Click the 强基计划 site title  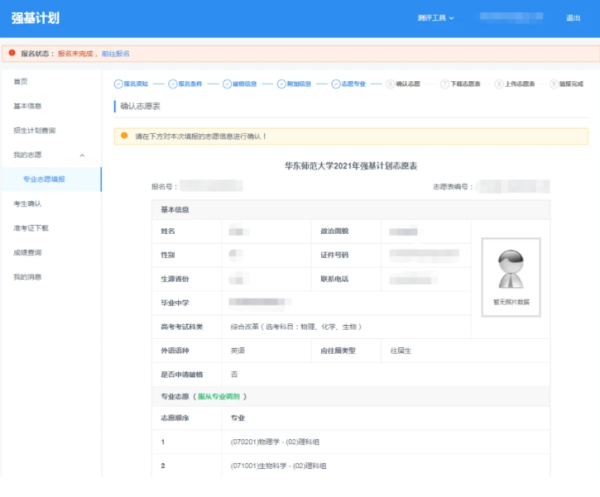click(35, 18)
